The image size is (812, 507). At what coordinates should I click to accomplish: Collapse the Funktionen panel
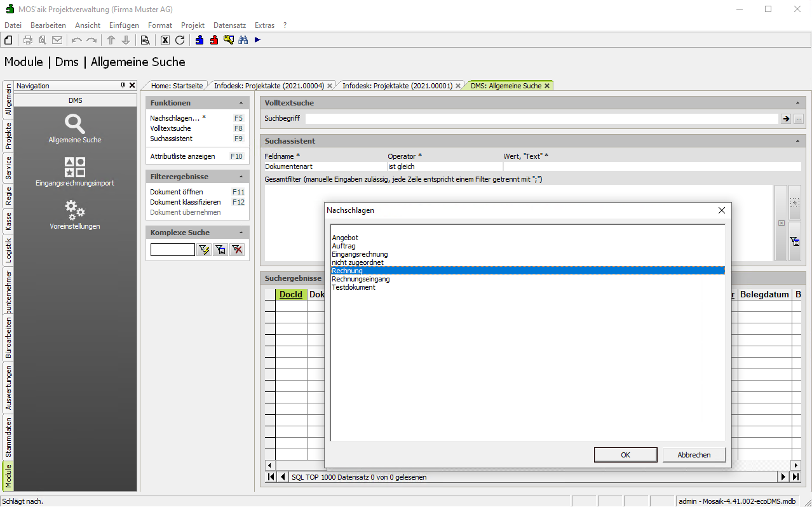click(x=241, y=103)
